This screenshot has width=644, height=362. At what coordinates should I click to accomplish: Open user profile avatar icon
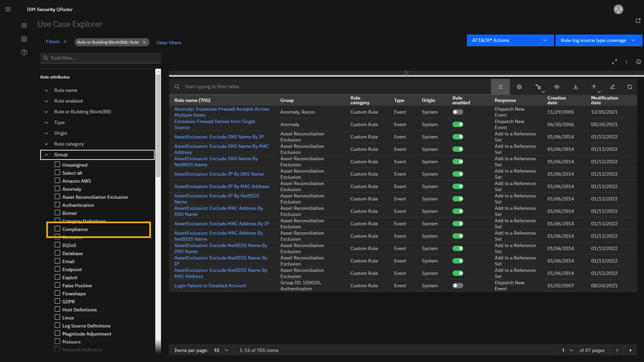618,9
